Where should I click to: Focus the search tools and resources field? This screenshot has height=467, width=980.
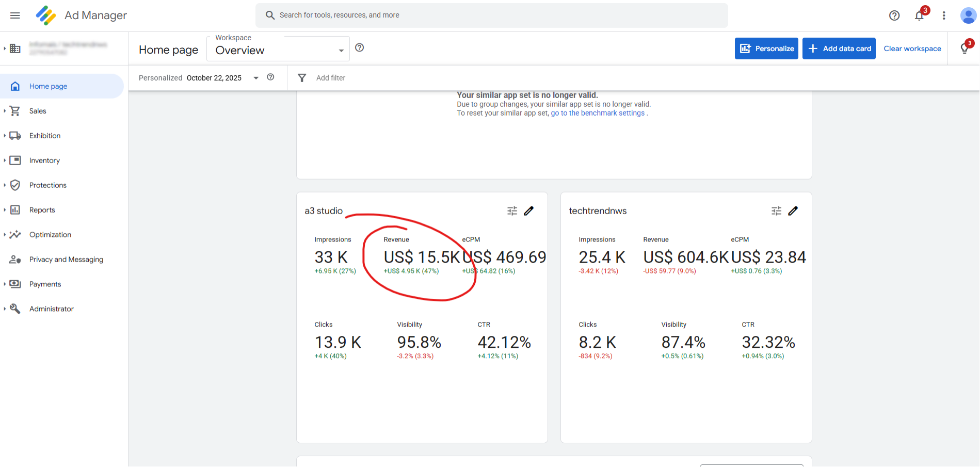(492, 15)
